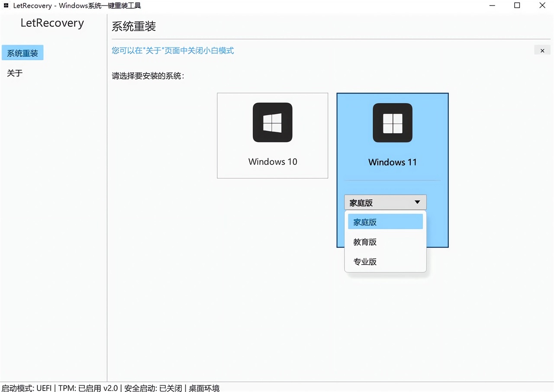Dismiss the novice mode tip banner
The height and width of the screenshot is (392, 554).
point(542,51)
